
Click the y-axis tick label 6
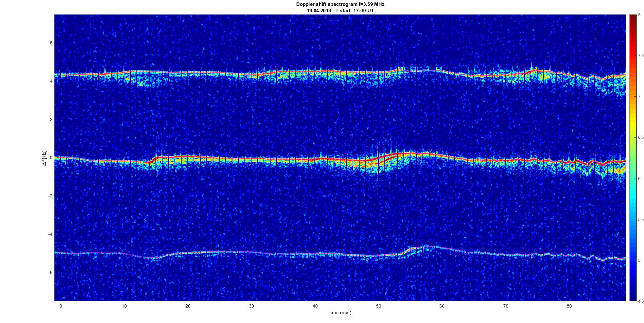pyautogui.click(x=51, y=43)
